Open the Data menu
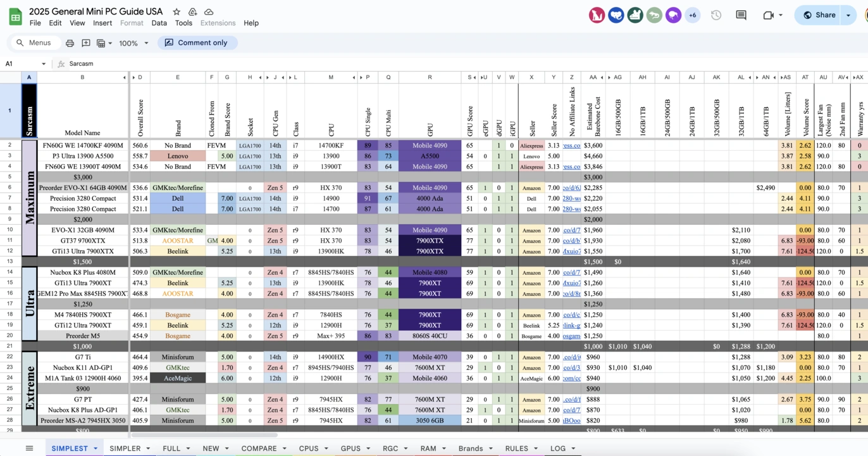868x456 pixels. 159,23
